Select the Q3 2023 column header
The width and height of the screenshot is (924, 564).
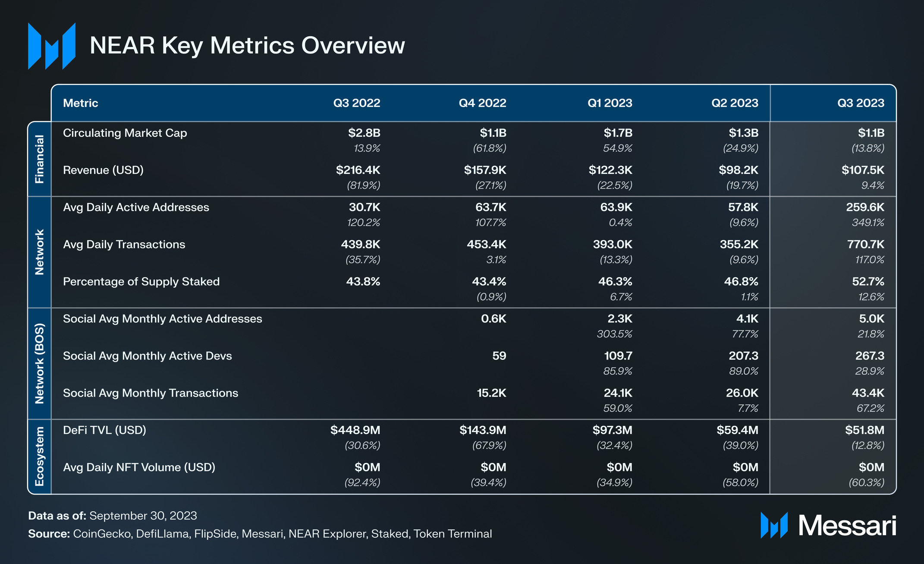pos(861,103)
